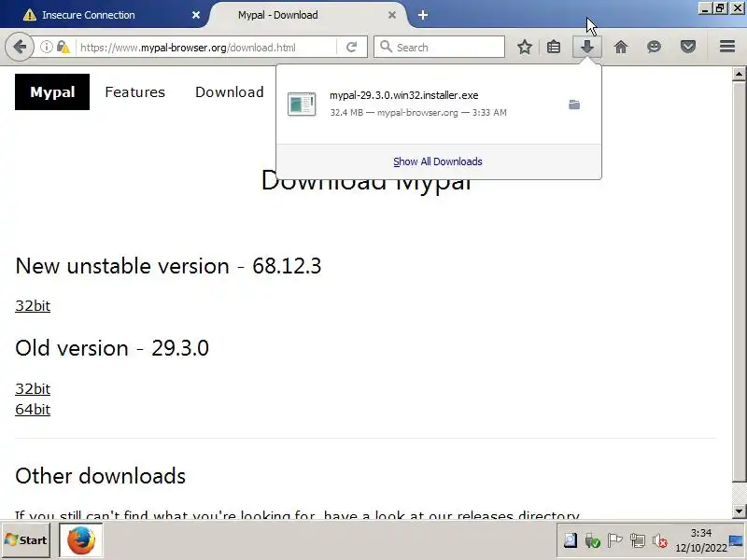
Task: Open the hamburger menu
Action: pos(727,47)
